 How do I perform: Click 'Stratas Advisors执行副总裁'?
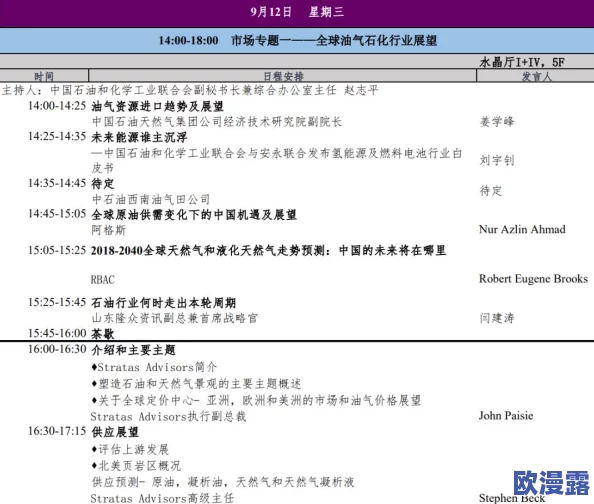point(168,416)
